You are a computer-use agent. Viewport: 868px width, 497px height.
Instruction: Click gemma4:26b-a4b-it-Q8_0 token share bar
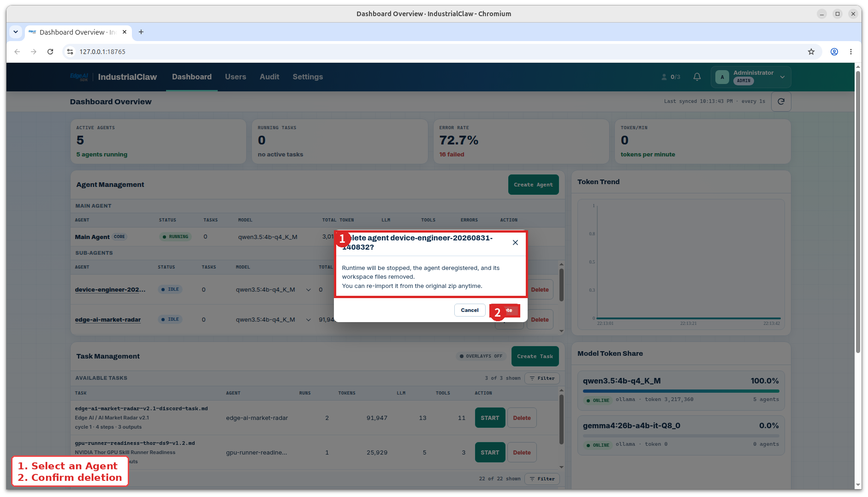pos(681,436)
